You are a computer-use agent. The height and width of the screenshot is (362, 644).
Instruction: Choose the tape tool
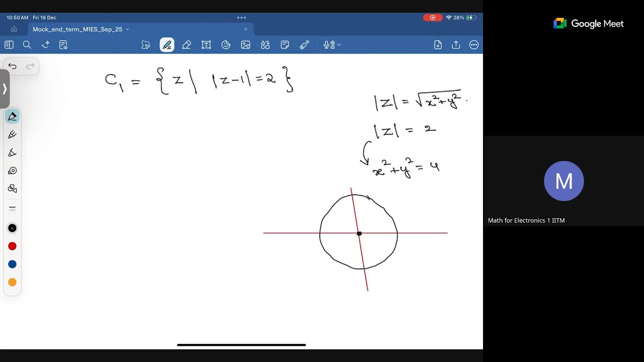coord(12,171)
